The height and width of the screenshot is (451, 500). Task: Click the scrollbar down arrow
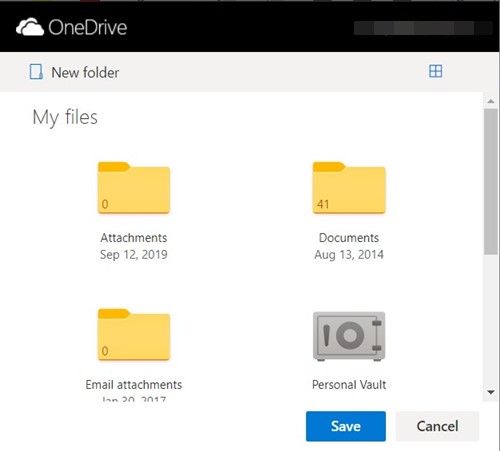click(x=491, y=392)
